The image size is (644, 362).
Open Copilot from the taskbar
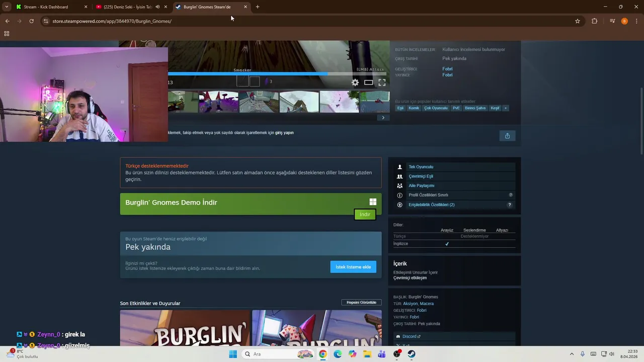click(352, 354)
